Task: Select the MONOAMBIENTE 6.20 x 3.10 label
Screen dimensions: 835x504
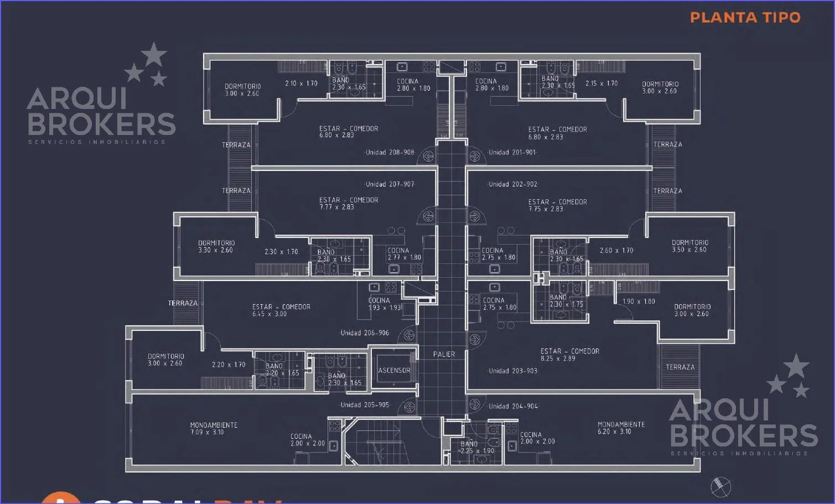Action: click(621, 428)
